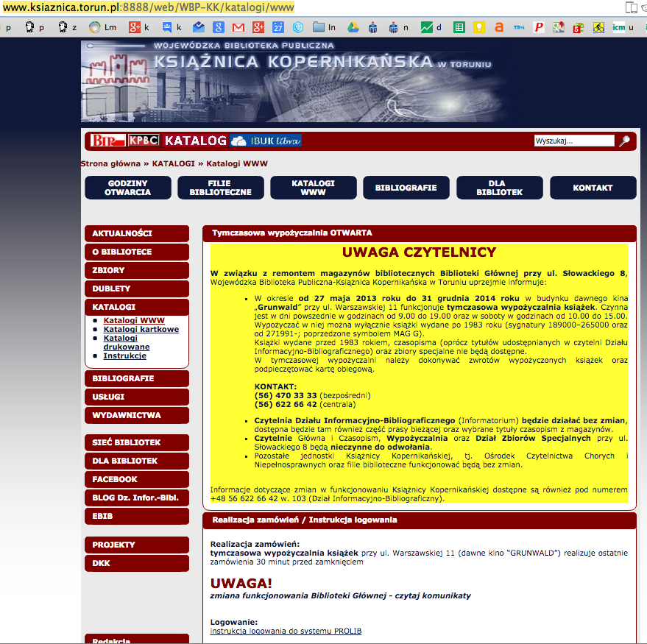Open Filie Biblioteczne top tab
This screenshot has width=647, height=644.
tap(221, 188)
